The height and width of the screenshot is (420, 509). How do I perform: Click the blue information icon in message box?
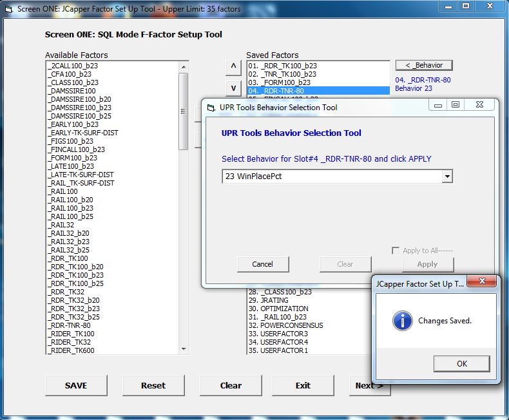(x=402, y=320)
